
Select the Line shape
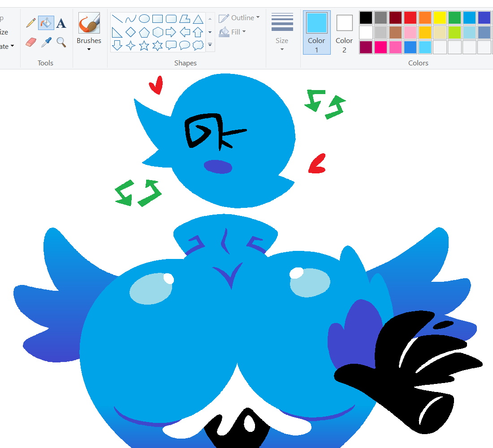pos(117,19)
